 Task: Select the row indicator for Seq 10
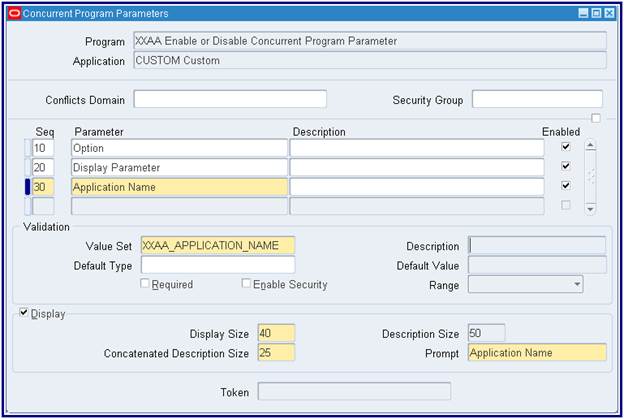tap(27, 148)
